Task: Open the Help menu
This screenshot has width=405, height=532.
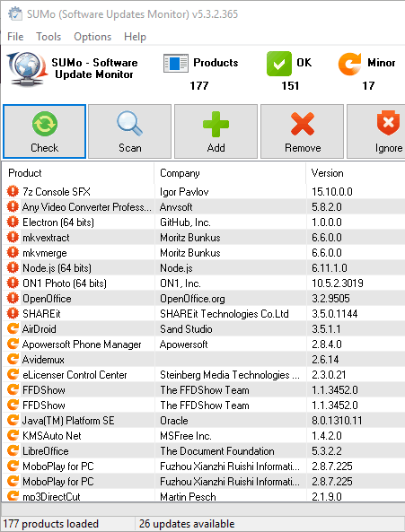Action: [135, 37]
